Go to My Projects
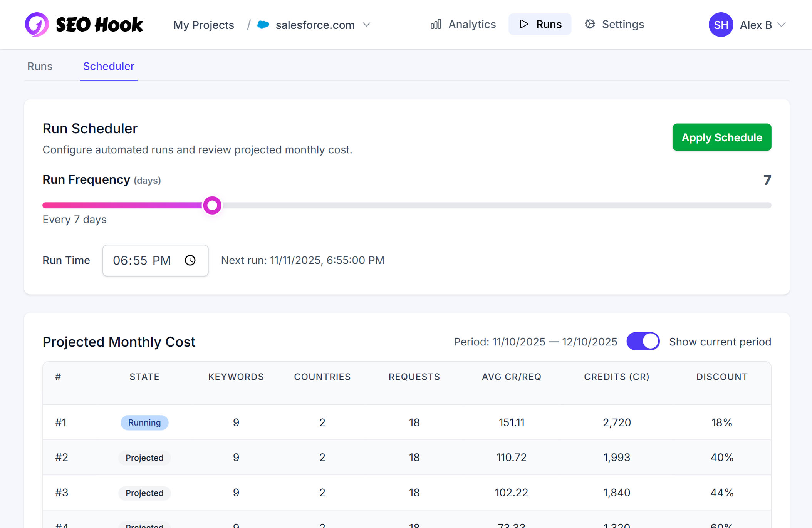Viewport: 812px width, 528px height. point(204,25)
